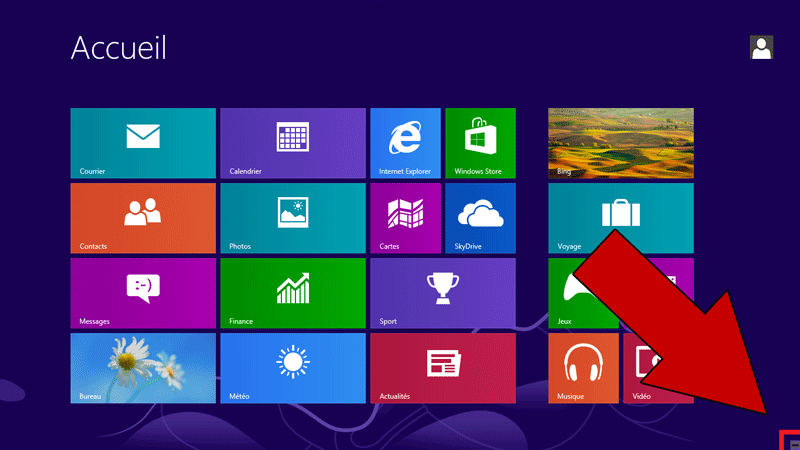800x450 pixels.
Task: Open the Messages chat tile
Action: 143,293
